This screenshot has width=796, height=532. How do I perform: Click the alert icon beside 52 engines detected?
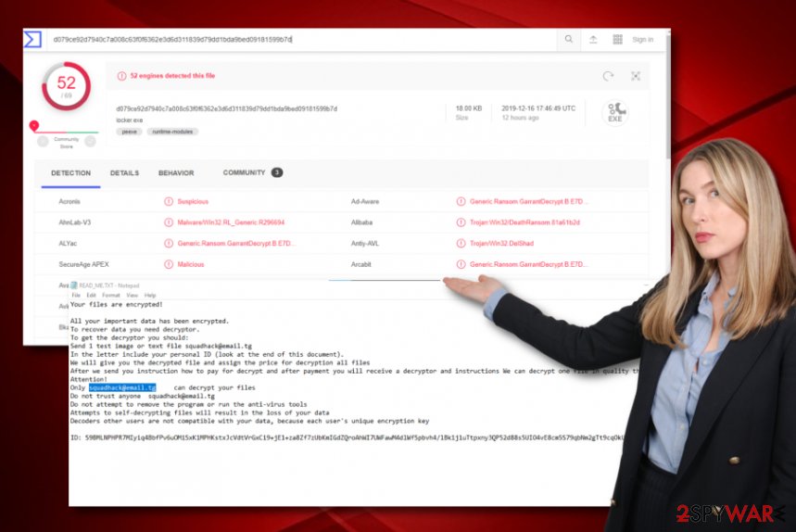pyautogui.click(x=121, y=76)
